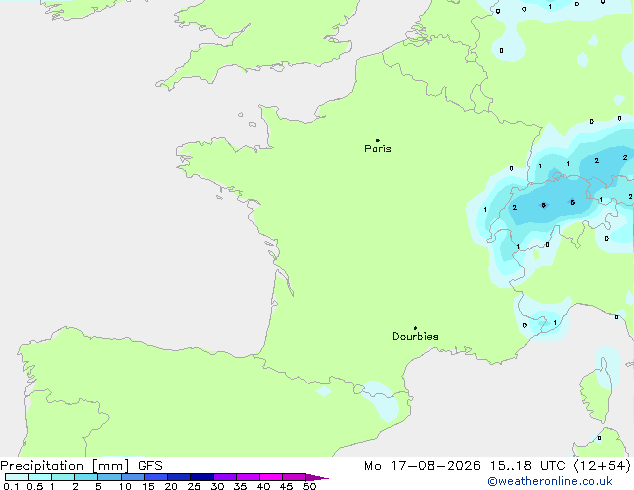Click the Dourbies location marker dot
Image resolution: width=634 pixels, height=490 pixels.
click(415, 328)
